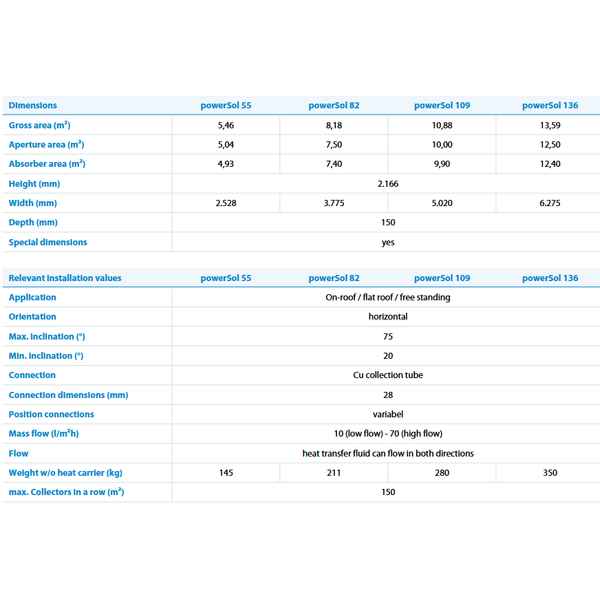Click 'powerSol 55' header in installation values table
Image resolution: width=600 pixels, height=600 pixels.
tap(226, 278)
